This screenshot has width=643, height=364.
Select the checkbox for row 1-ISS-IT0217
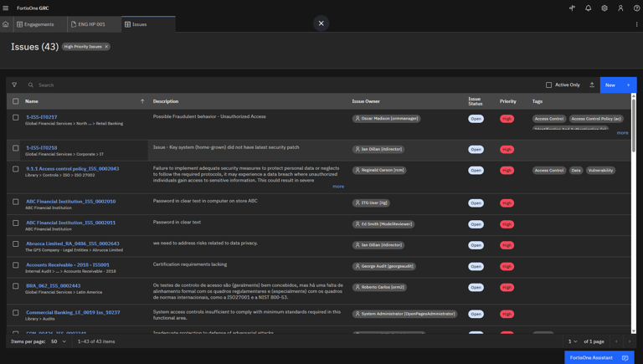pos(15,118)
